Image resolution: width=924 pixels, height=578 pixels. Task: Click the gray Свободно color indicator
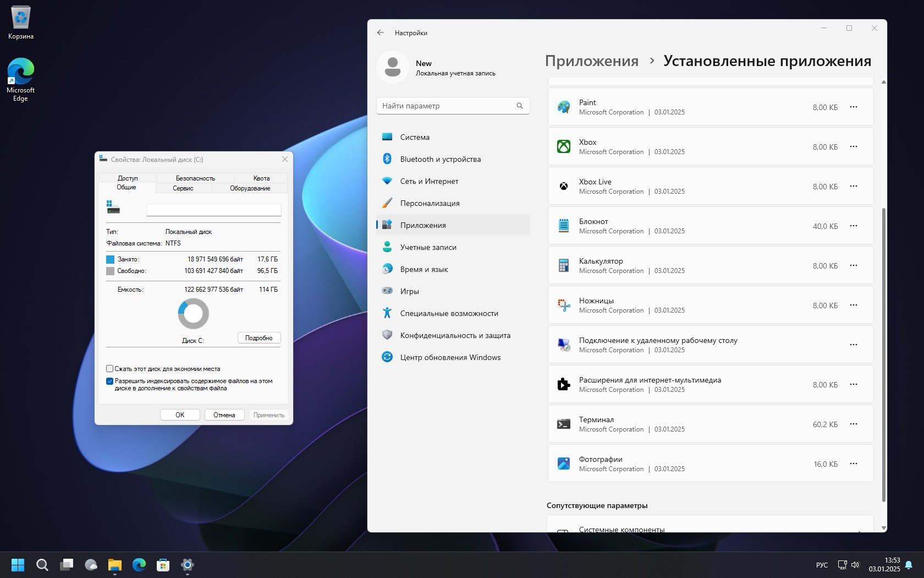(x=110, y=271)
